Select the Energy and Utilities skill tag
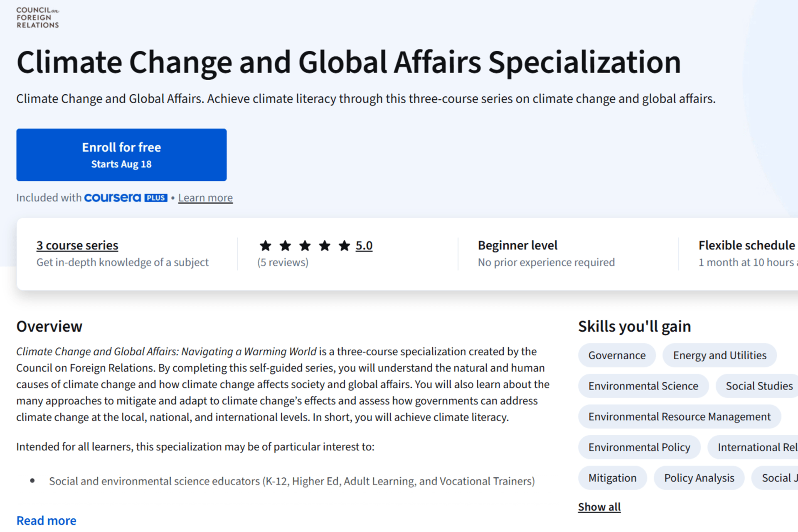798x532 pixels. point(719,355)
